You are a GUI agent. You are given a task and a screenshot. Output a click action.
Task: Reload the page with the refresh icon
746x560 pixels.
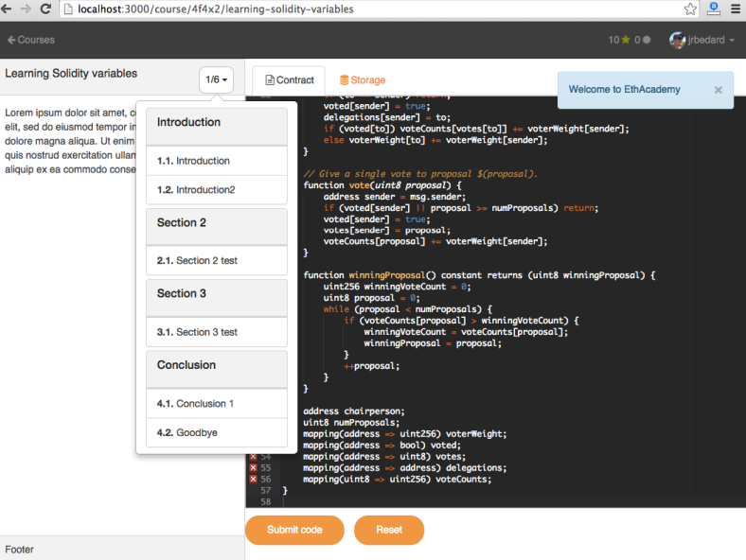tap(45, 9)
